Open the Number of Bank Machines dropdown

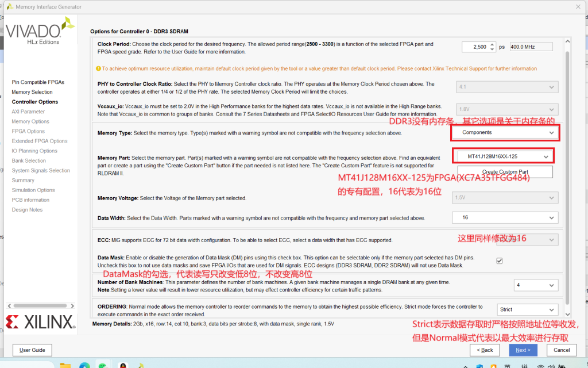(x=536, y=285)
